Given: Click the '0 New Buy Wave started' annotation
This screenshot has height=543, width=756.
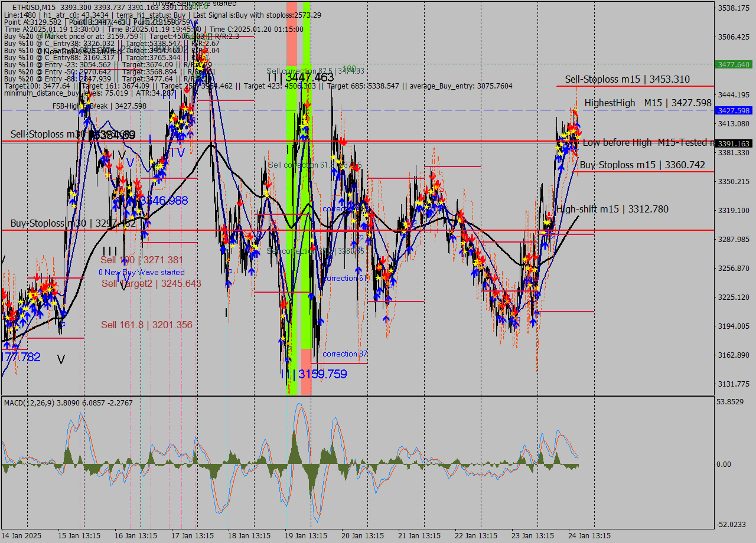Looking at the screenshot, I should click(x=142, y=272).
